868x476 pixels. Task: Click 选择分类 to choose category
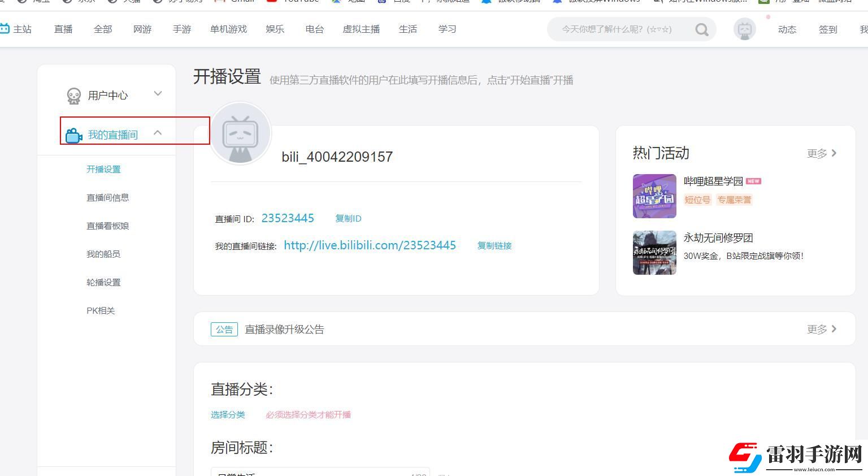tap(228, 414)
